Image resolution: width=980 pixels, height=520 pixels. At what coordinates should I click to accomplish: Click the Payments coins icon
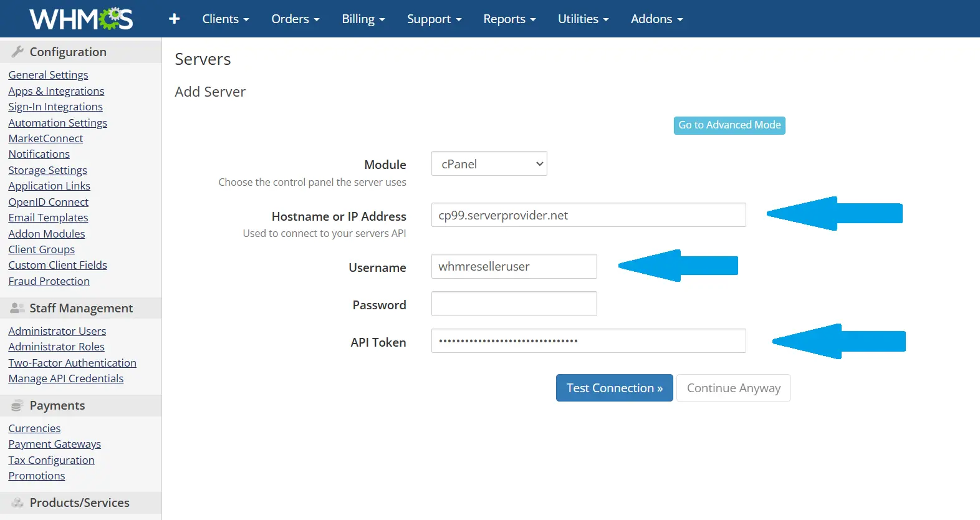point(17,406)
